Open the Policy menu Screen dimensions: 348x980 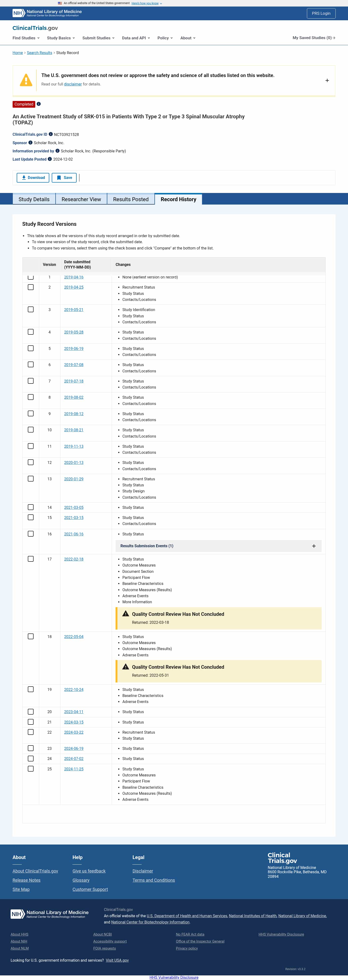[165, 38]
